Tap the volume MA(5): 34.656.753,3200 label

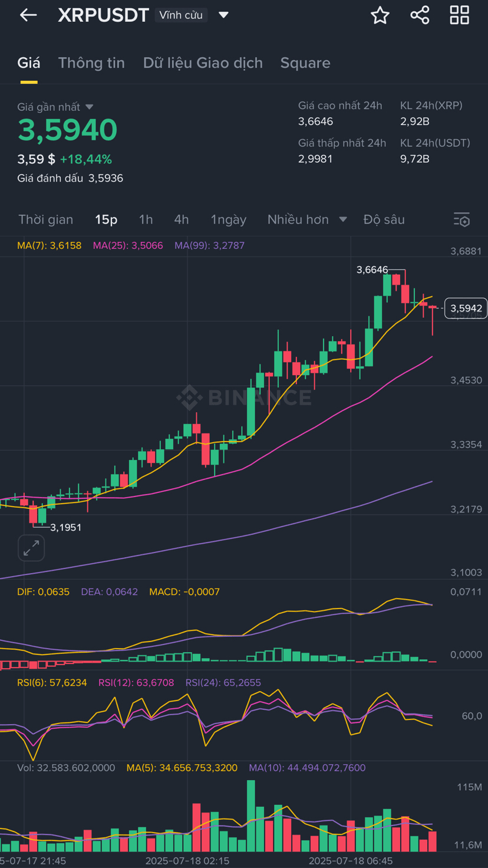click(x=182, y=768)
